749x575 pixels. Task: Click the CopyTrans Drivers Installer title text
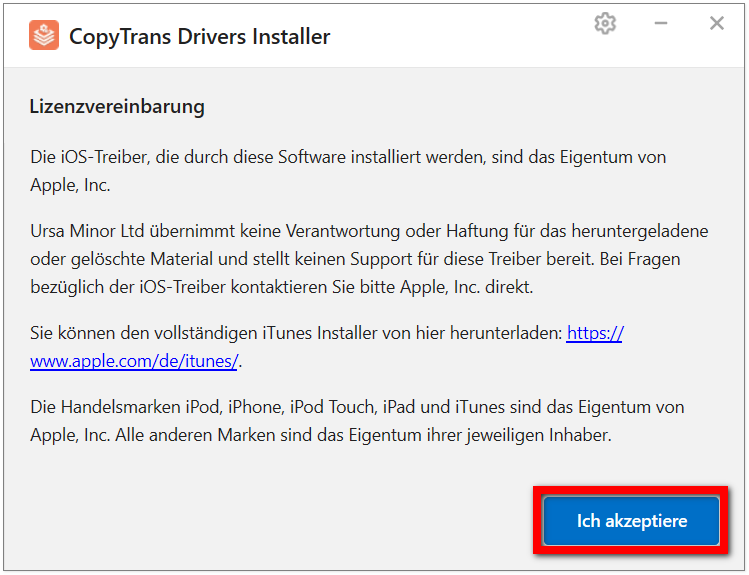(x=200, y=36)
